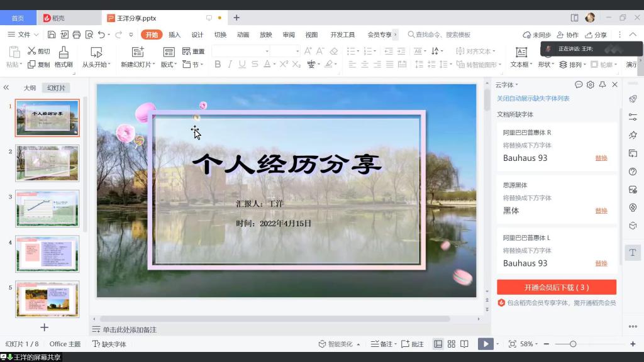Viewport: 644px width, 362px height.
Task: Start slideshow from status bar play button
Action: tap(485, 344)
